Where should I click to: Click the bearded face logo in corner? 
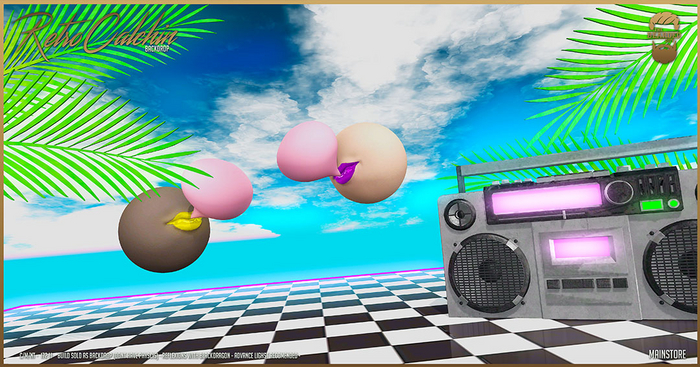pos(665,37)
